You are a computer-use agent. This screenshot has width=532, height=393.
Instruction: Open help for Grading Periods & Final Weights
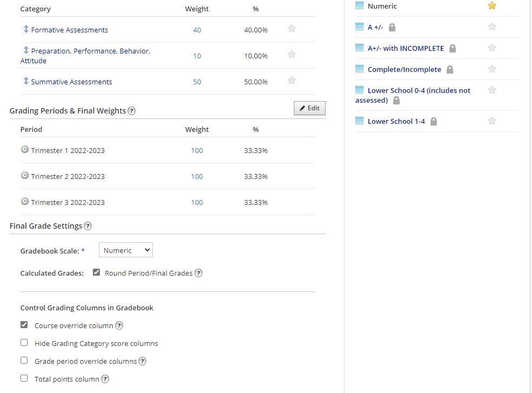pos(132,111)
